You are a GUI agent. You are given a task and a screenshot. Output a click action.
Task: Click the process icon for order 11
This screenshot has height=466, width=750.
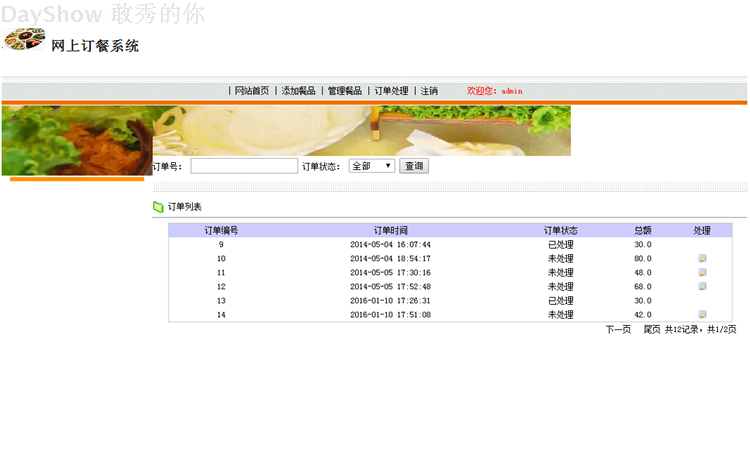[x=702, y=272]
